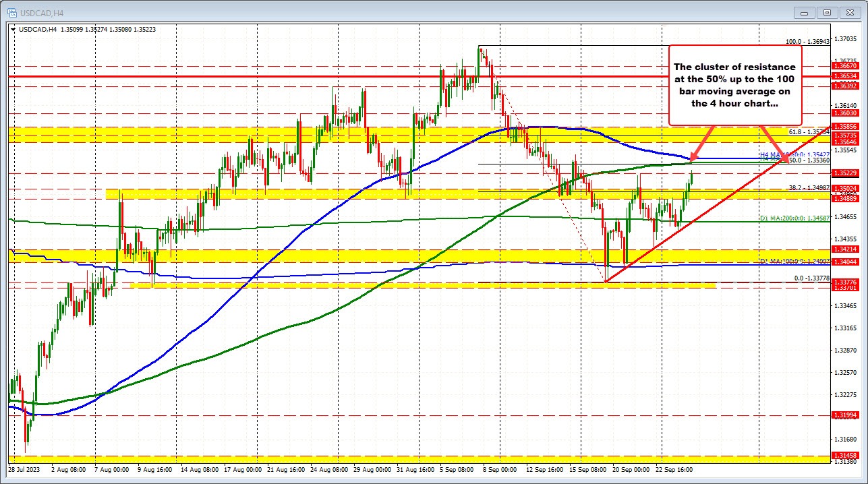Click the red resistance annotation text box
Screen dimensions: 868x484
734,85
